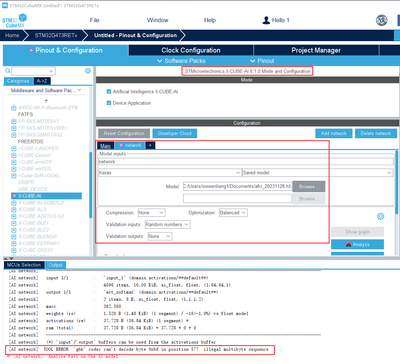This screenshot has height=364, width=400.
Task: Switch to the Main configuration tab
Action: click(x=105, y=146)
